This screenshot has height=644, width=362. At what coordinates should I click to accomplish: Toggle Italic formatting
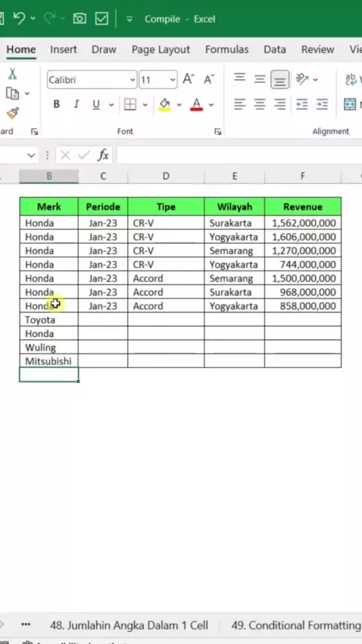[x=76, y=104]
